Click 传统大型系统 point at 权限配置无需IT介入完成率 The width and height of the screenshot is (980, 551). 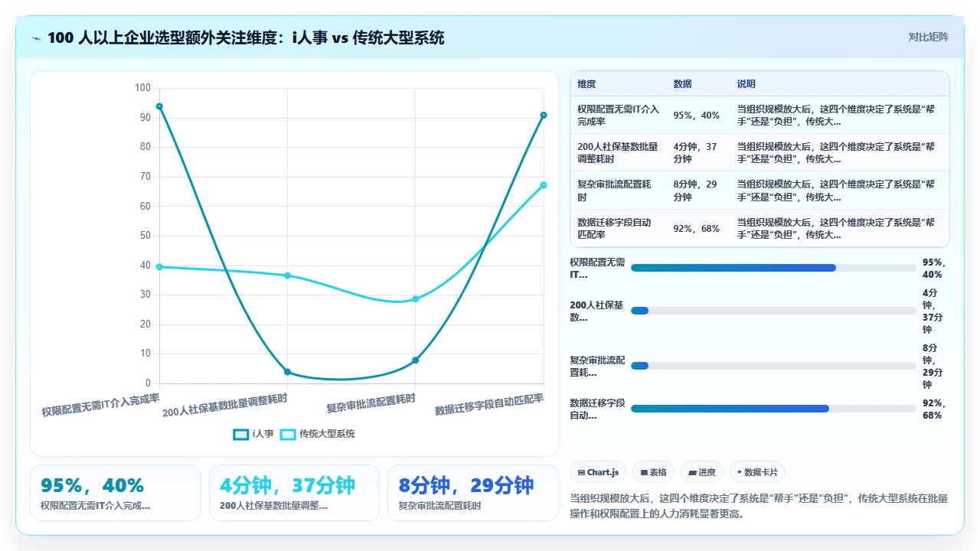[159, 266]
